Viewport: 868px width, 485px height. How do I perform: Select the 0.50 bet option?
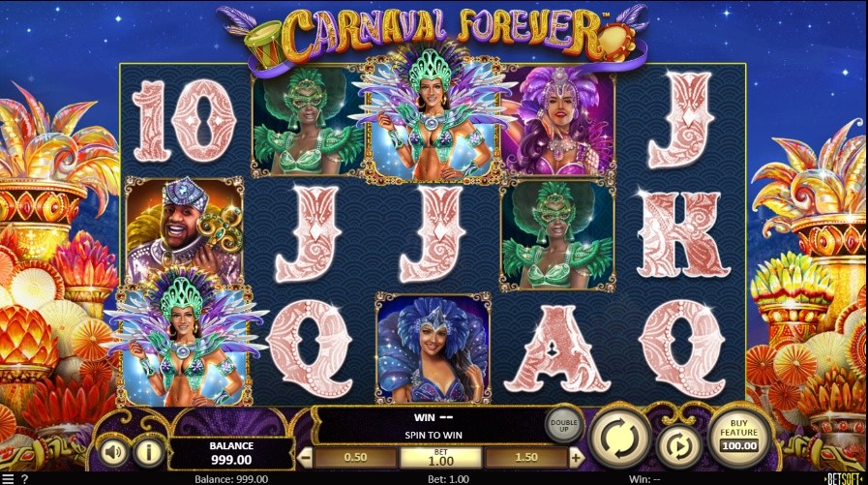coord(355,458)
